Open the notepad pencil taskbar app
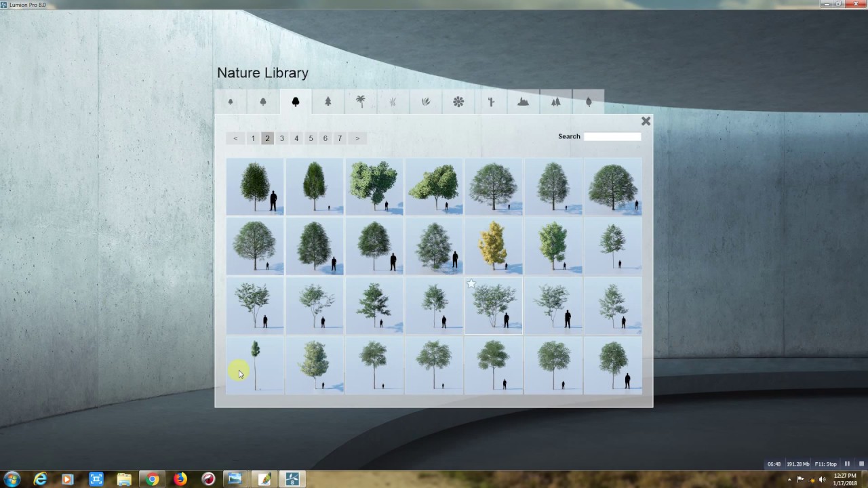Viewport: 868px width, 488px height. [264, 479]
